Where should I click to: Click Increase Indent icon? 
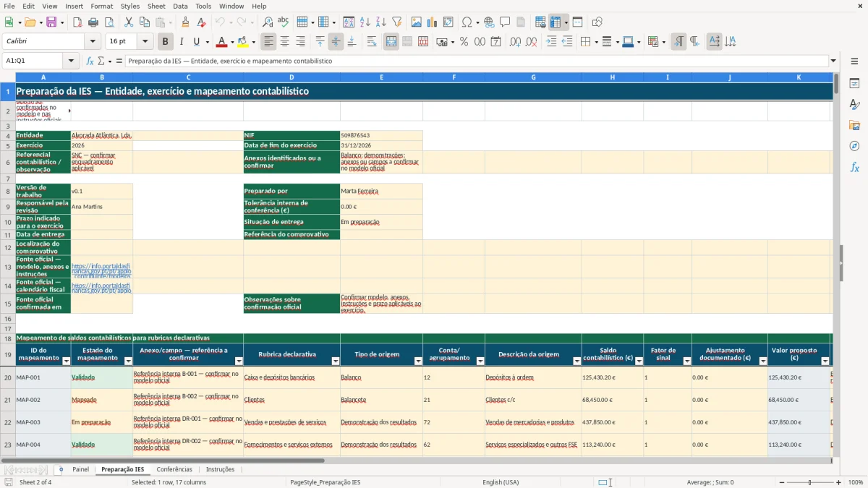click(x=551, y=42)
